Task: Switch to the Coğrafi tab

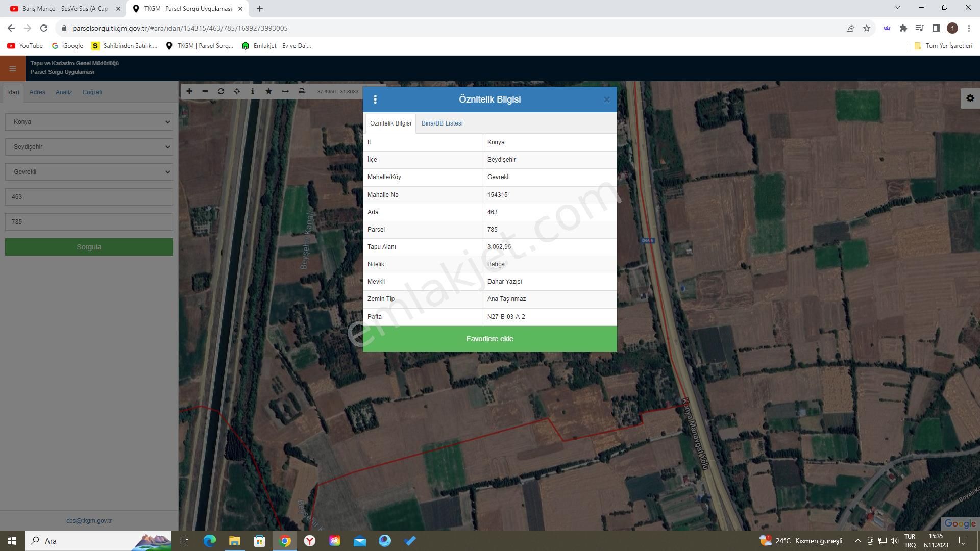Action: pyautogui.click(x=92, y=92)
